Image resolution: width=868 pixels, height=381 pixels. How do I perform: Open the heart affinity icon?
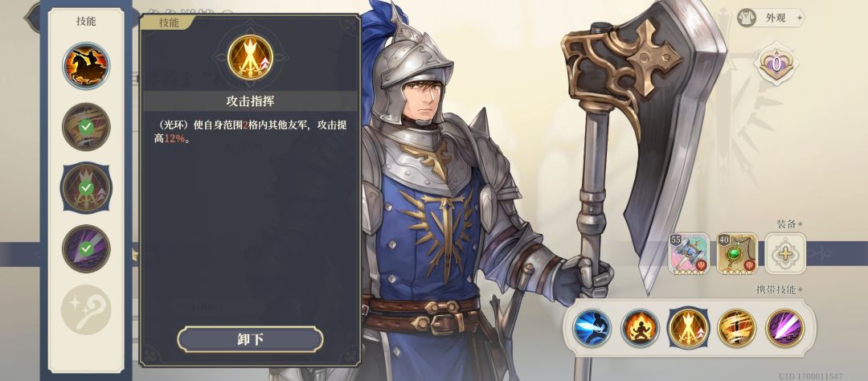776,64
